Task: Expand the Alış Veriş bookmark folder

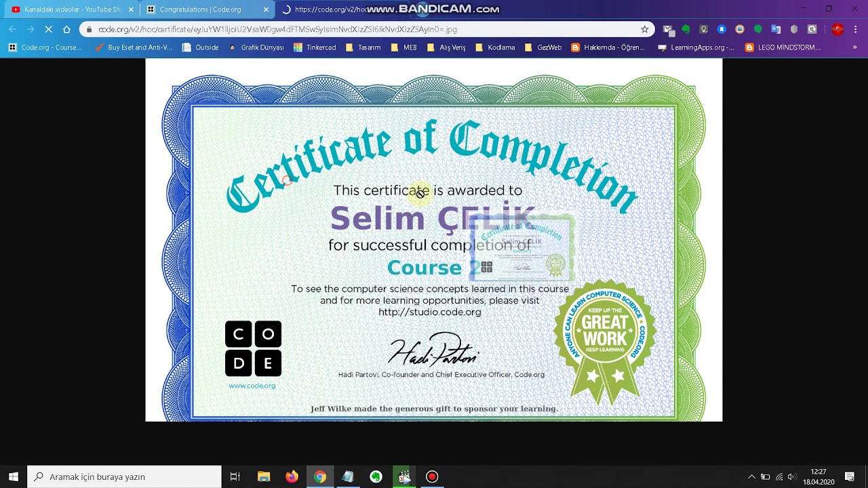Action: (446, 47)
